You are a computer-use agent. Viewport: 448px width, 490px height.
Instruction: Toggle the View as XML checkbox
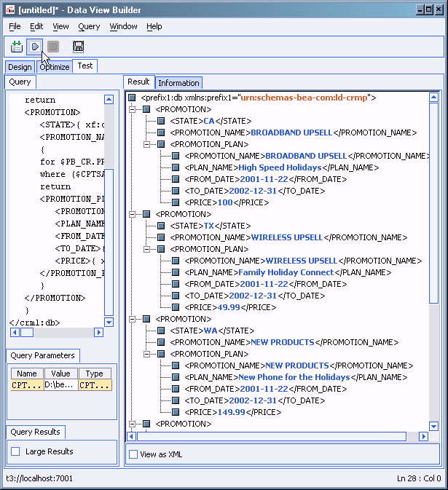tap(133, 454)
